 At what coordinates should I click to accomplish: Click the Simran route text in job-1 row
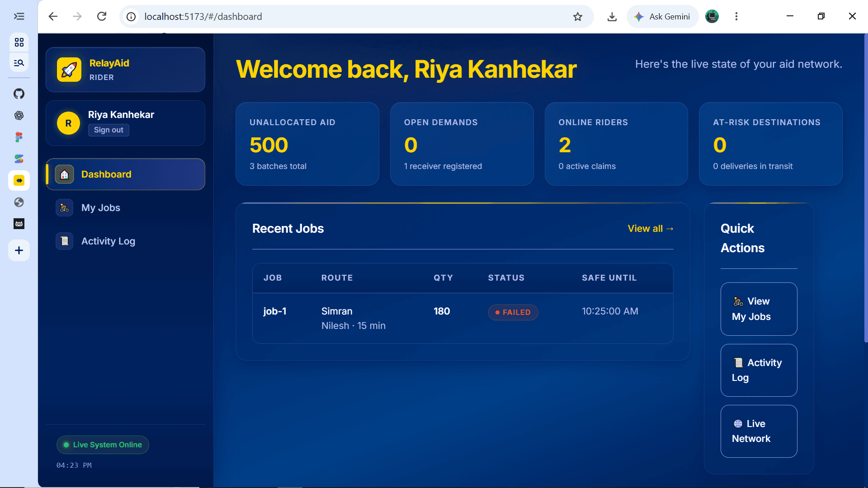coord(337,311)
